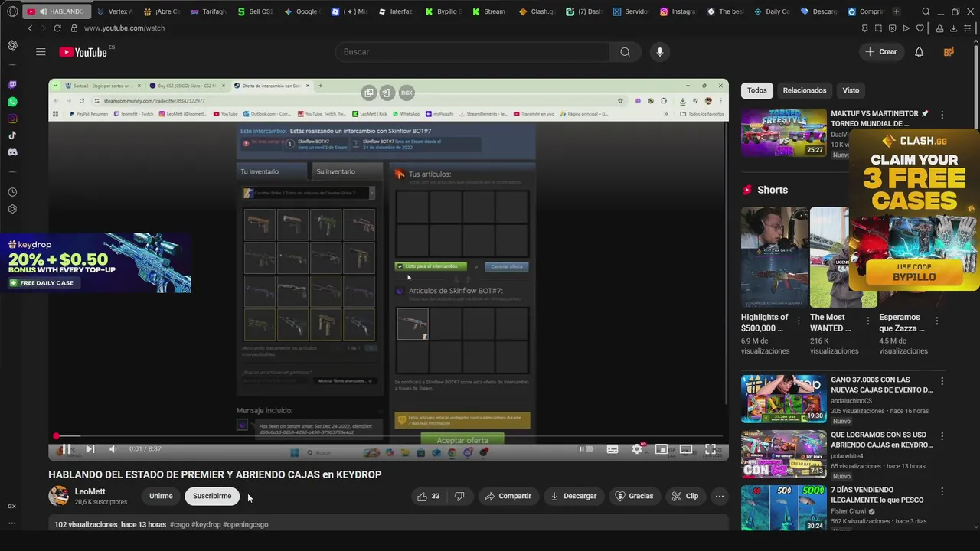Reload the page with browser refresh icon
This screenshot has width=980, height=551.
57,28
